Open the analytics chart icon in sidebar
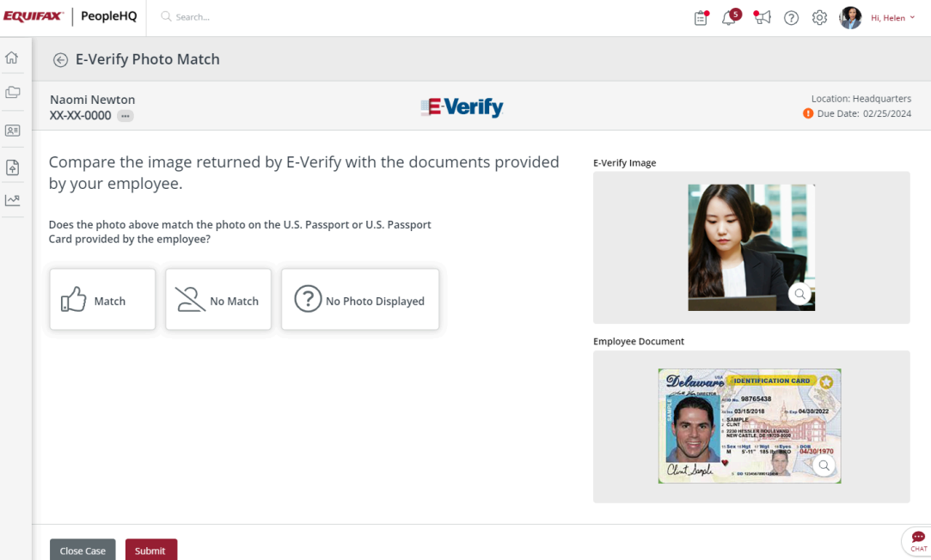 pos(12,199)
